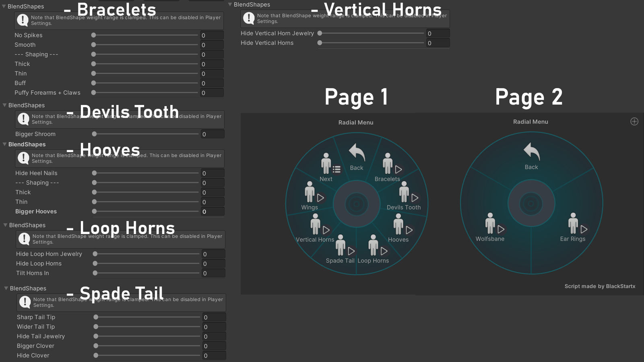
Task: Click the plus button beside Radial Menu
Action: (x=634, y=121)
